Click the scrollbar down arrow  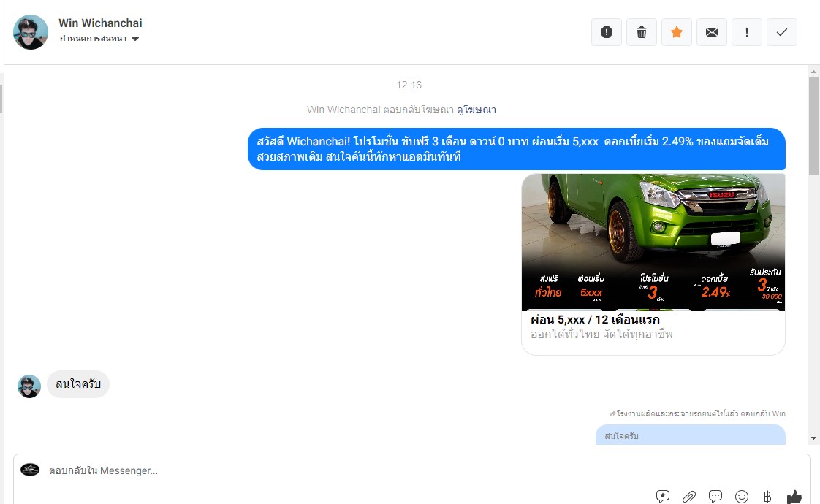[x=813, y=438]
